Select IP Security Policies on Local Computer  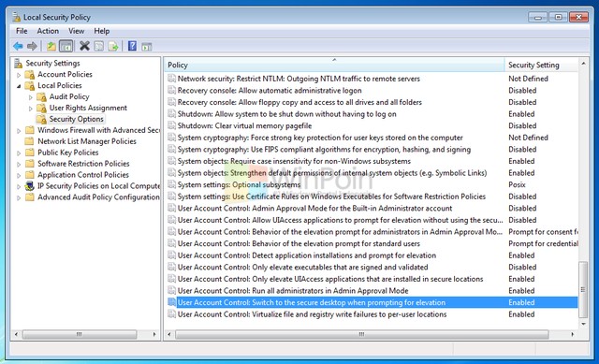pyautogui.click(x=98, y=186)
